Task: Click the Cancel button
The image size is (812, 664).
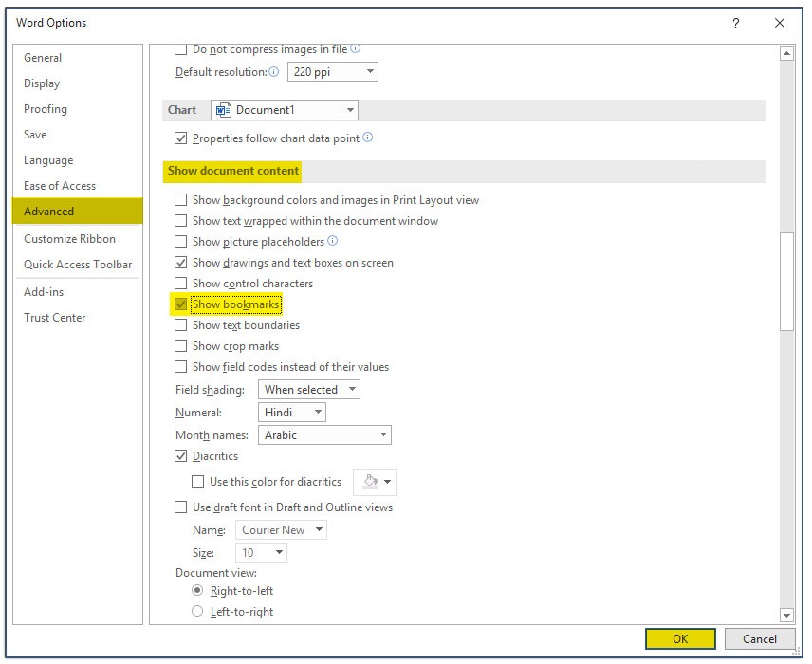Action: tap(759, 639)
